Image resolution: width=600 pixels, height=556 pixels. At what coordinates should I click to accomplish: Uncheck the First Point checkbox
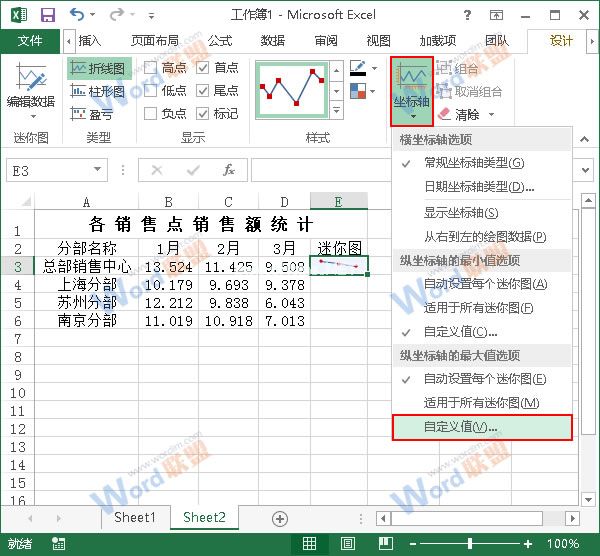point(202,68)
